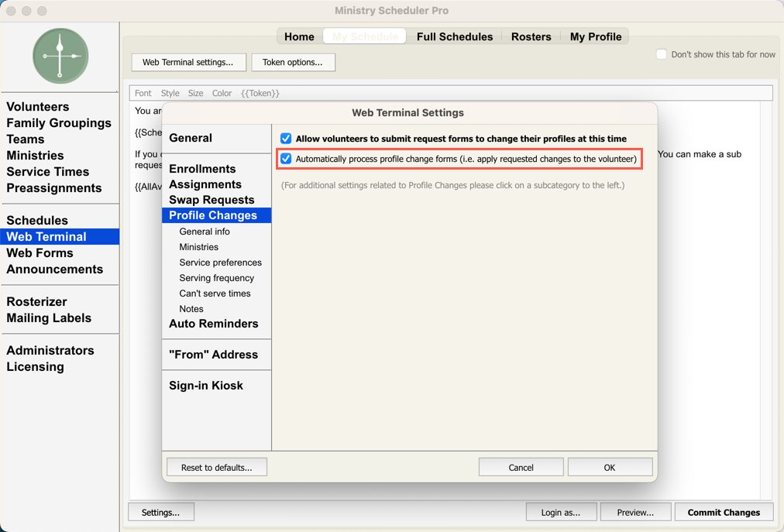Open Volunteers in main sidebar
This screenshot has height=532, width=784.
click(60, 107)
